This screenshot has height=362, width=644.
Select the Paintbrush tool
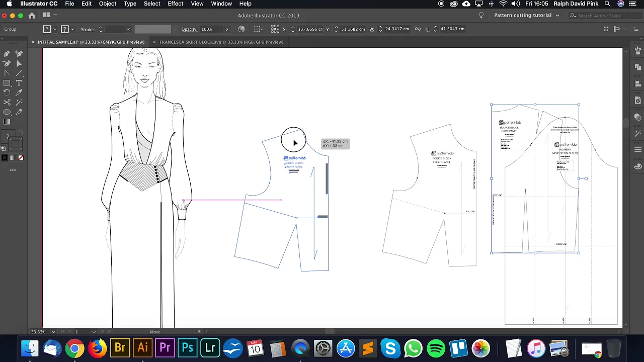click(x=19, y=112)
